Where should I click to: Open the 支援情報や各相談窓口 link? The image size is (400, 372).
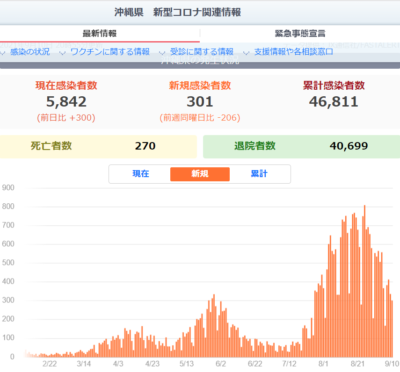(294, 52)
